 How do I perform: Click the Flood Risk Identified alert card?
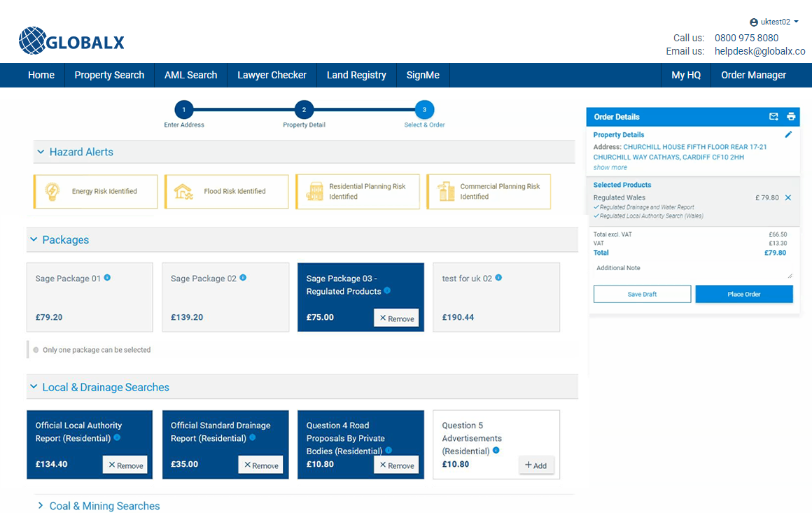(x=226, y=191)
